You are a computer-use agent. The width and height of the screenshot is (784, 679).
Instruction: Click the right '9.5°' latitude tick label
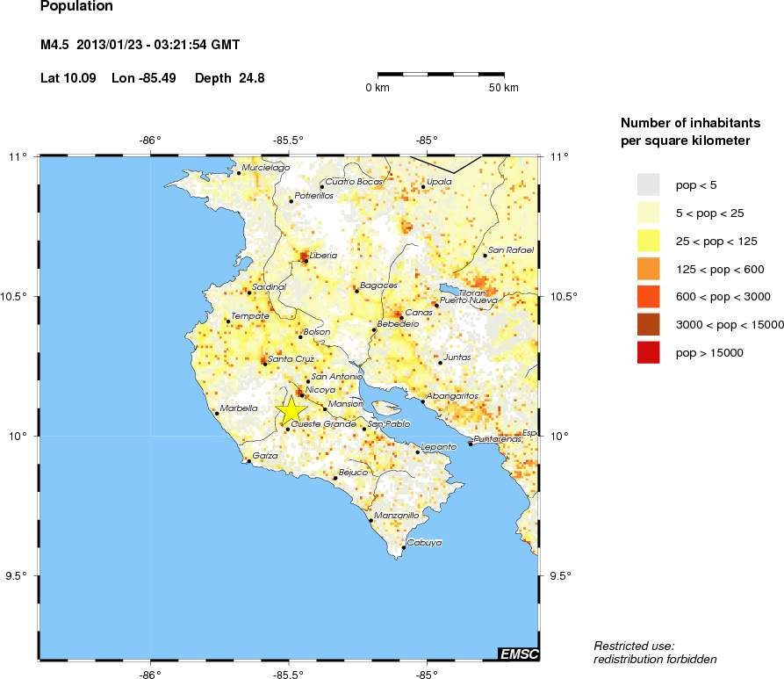560,576
